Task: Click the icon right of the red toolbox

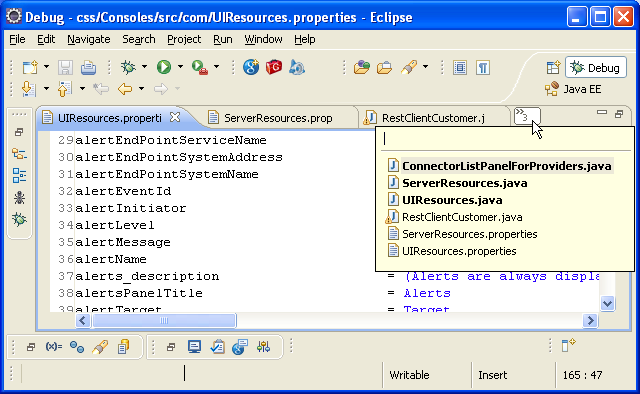Action: pos(297,67)
